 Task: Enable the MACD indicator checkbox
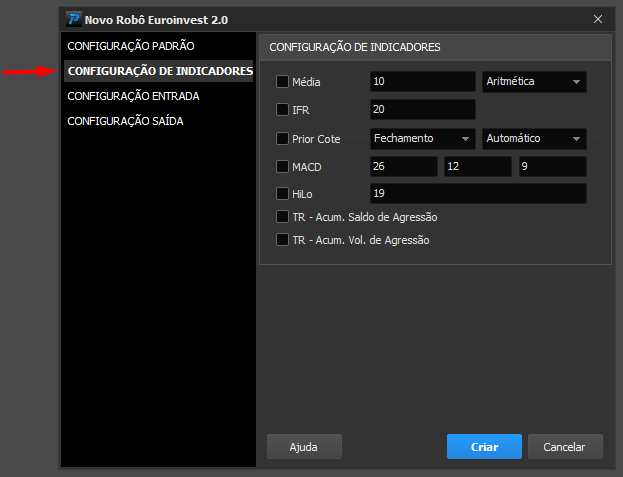point(282,166)
